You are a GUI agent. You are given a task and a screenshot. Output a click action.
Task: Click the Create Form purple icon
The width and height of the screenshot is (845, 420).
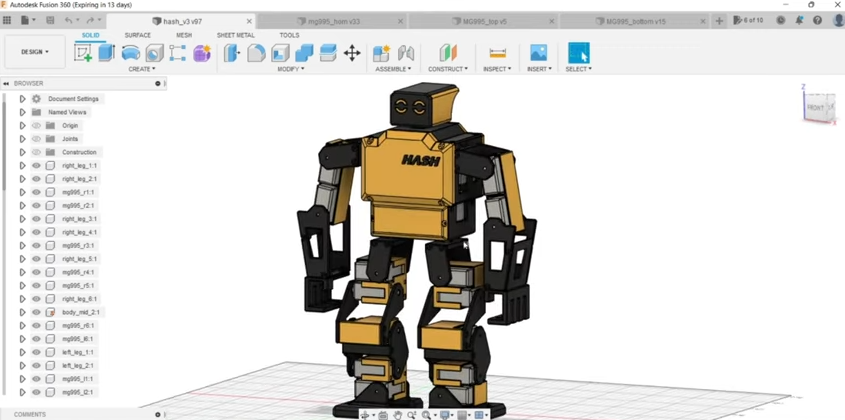(202, 53)
